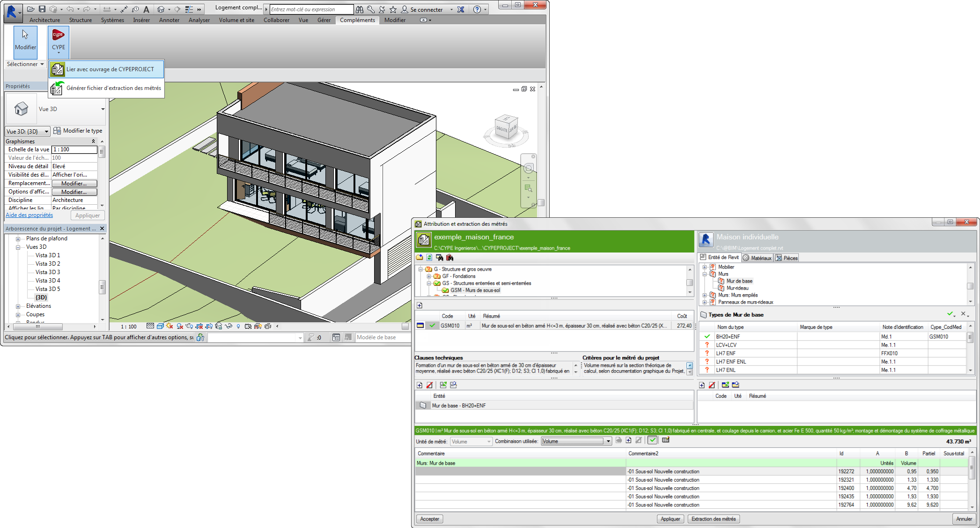The width and height of the screenshot is (980, 528).
Task: Click the Favorites star icon
Action: point(393,9)
